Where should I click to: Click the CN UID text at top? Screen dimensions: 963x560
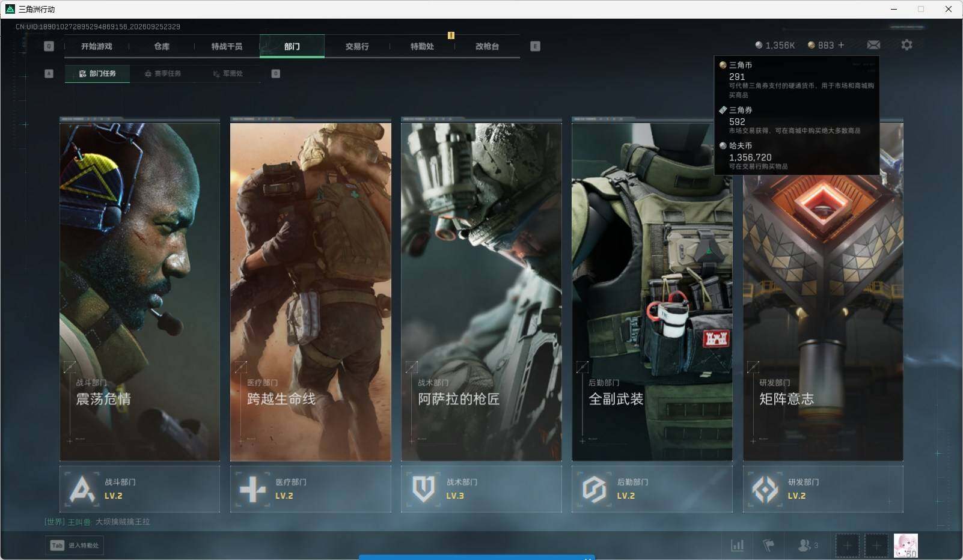[x=98, y=26]
